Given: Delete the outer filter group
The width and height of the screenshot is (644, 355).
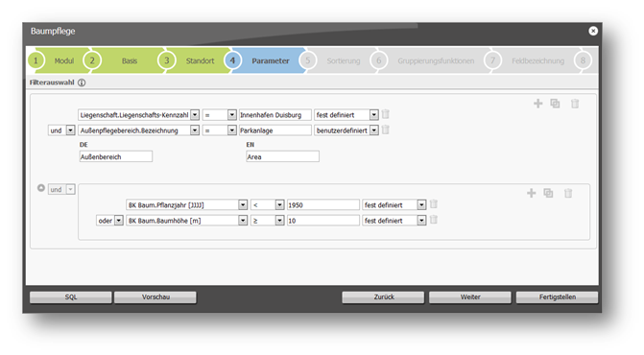Looking at the screenshot, I should [x=575, y=104].
